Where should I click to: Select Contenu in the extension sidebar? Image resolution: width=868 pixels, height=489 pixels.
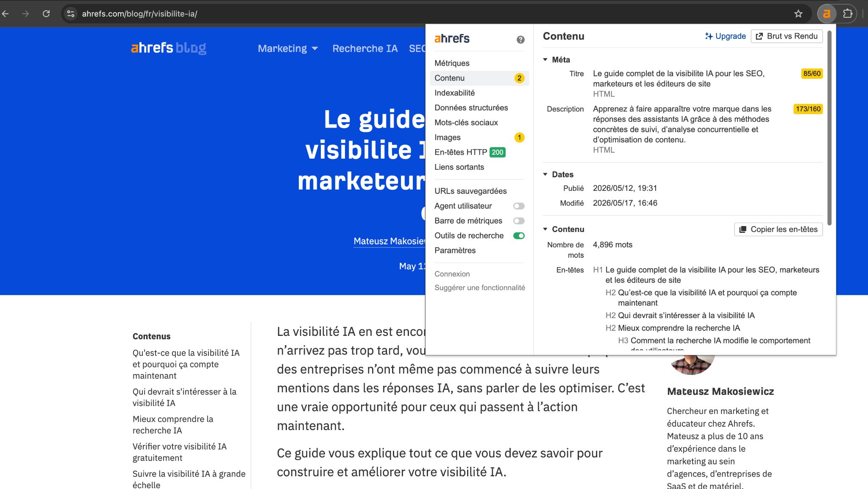point(479,78)
